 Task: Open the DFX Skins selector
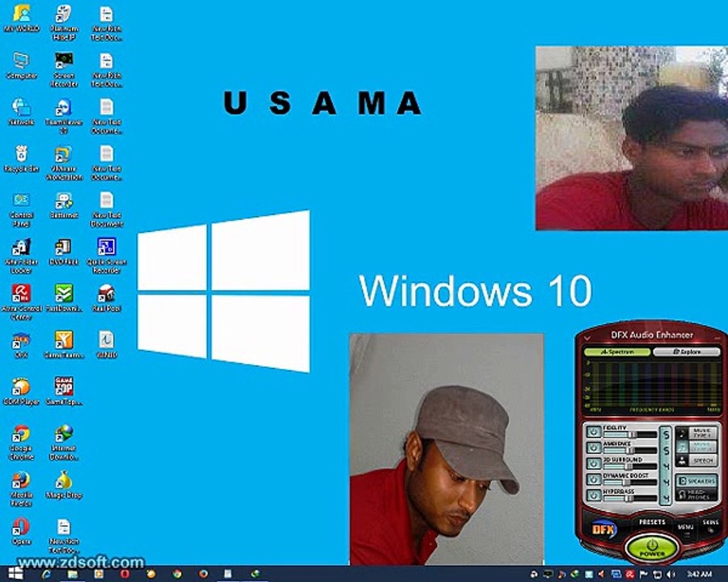point(710,526)
